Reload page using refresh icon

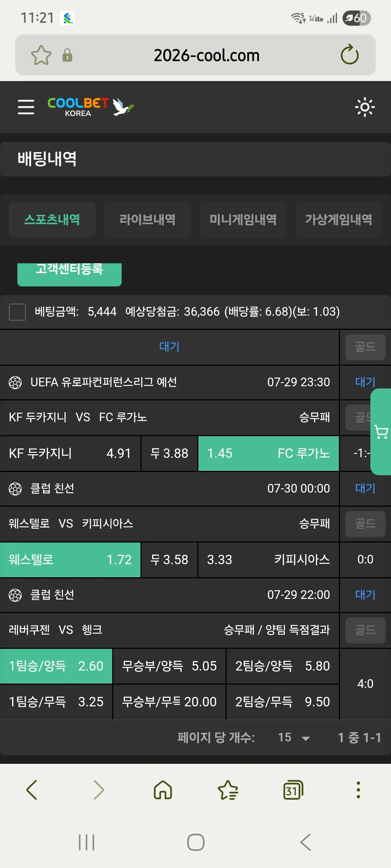(349, 55)
